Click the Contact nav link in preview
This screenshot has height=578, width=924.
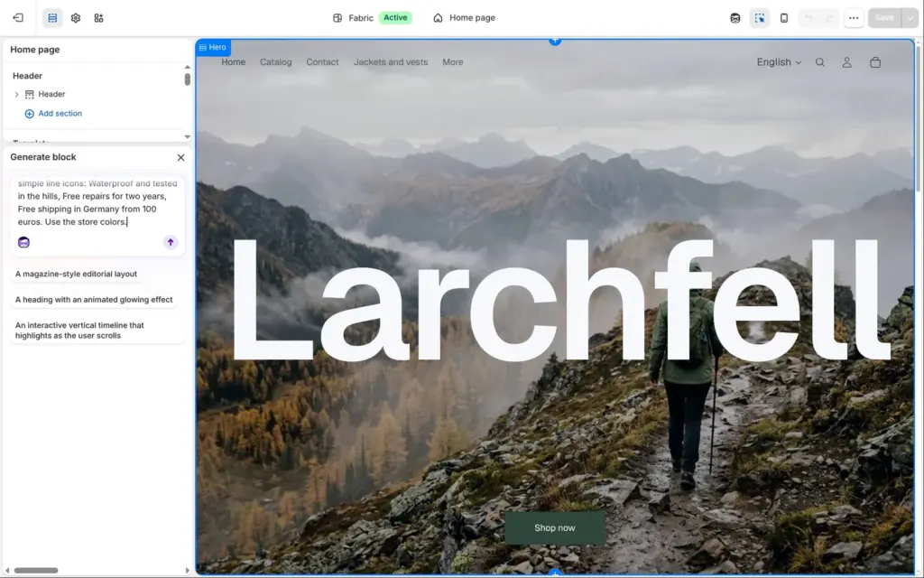[322, 62]
